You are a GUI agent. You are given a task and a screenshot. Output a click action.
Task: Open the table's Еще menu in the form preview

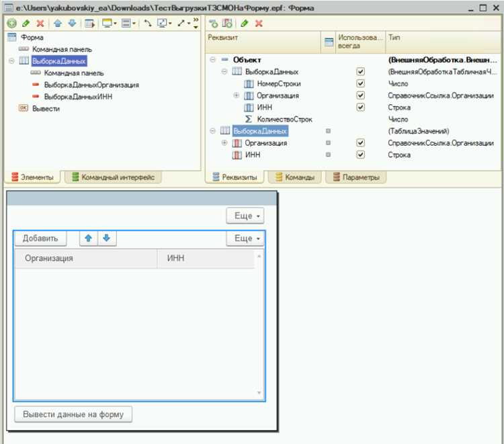tap(245, 238)
